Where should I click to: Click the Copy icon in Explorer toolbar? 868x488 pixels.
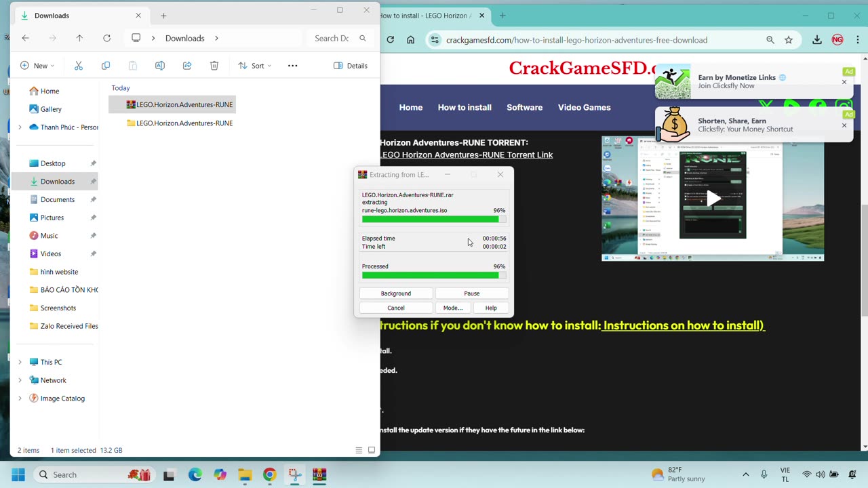click(106, 66)
